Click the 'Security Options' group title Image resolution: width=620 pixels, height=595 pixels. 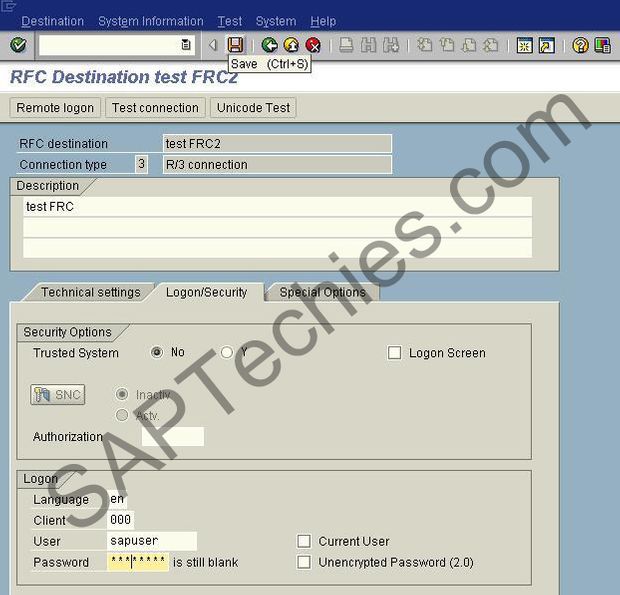pyautogui.click(x=67, y=332)
